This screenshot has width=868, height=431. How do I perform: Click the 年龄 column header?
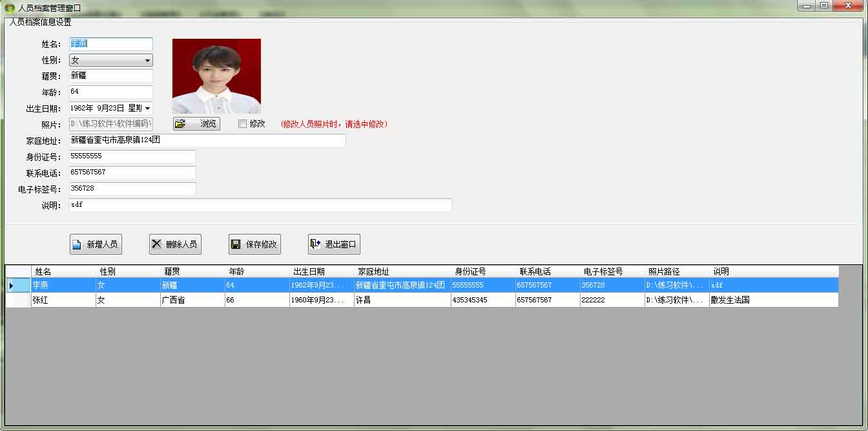(257, 271)
